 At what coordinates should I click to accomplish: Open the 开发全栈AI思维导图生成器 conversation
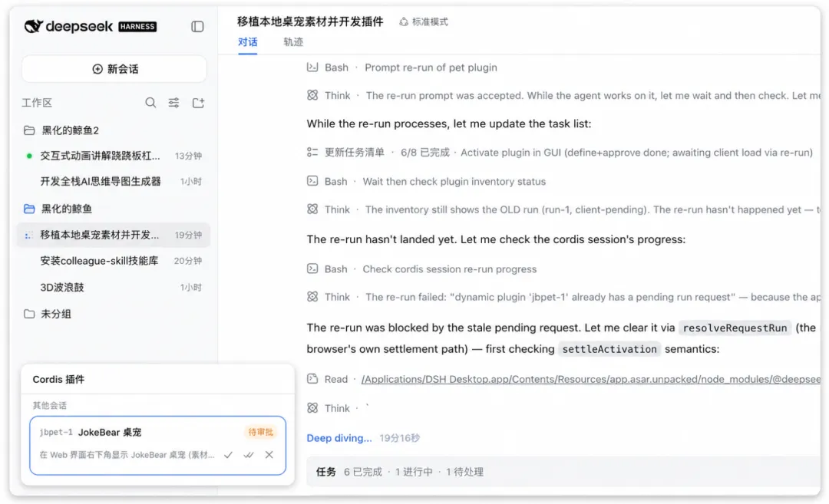114,181
